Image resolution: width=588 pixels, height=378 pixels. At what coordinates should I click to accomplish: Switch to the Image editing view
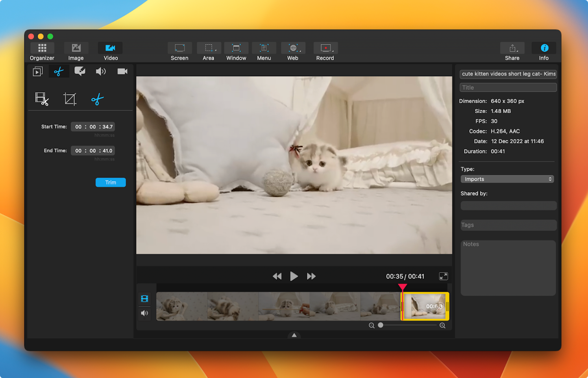(76, 50)
